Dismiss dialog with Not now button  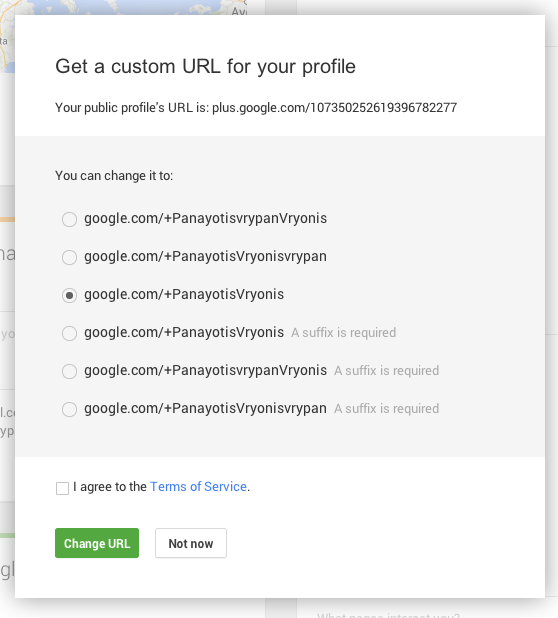[191, 543]
